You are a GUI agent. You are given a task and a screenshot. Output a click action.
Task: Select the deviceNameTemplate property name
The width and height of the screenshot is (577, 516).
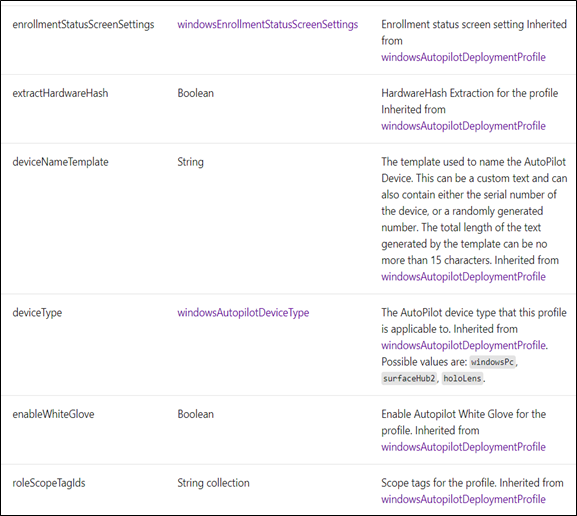(60, 162)
